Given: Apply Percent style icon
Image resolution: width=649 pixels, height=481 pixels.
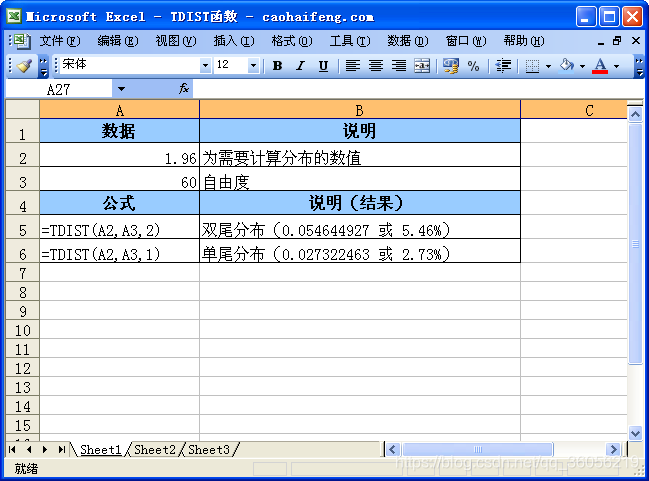Looking at the screenshot, I should point(473,66).
